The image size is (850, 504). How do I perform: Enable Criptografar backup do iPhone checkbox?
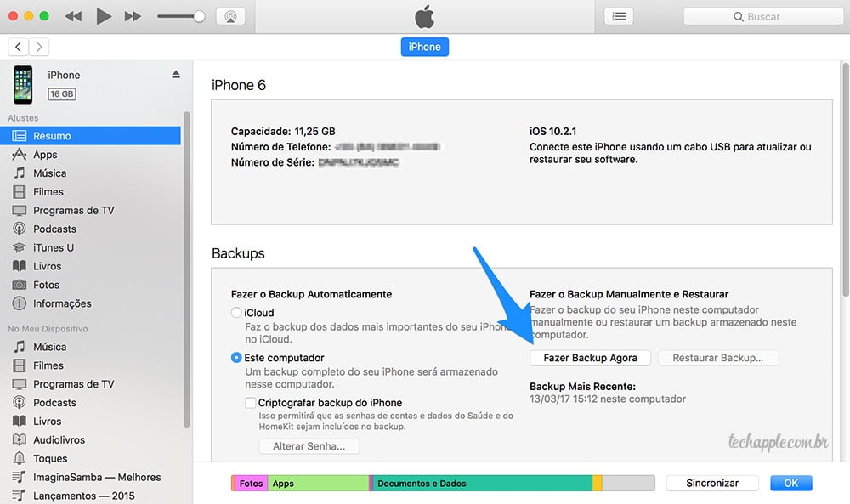pos(250,403)
